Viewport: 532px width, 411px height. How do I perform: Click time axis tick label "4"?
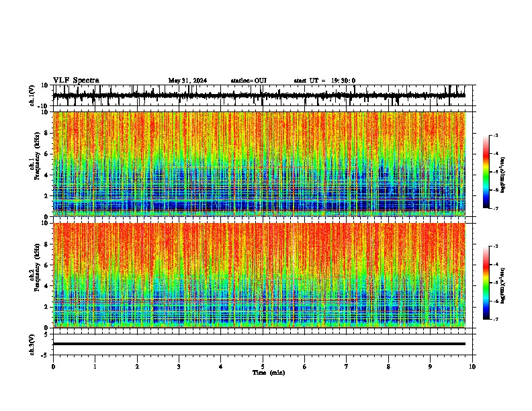[x=221, y=367]
